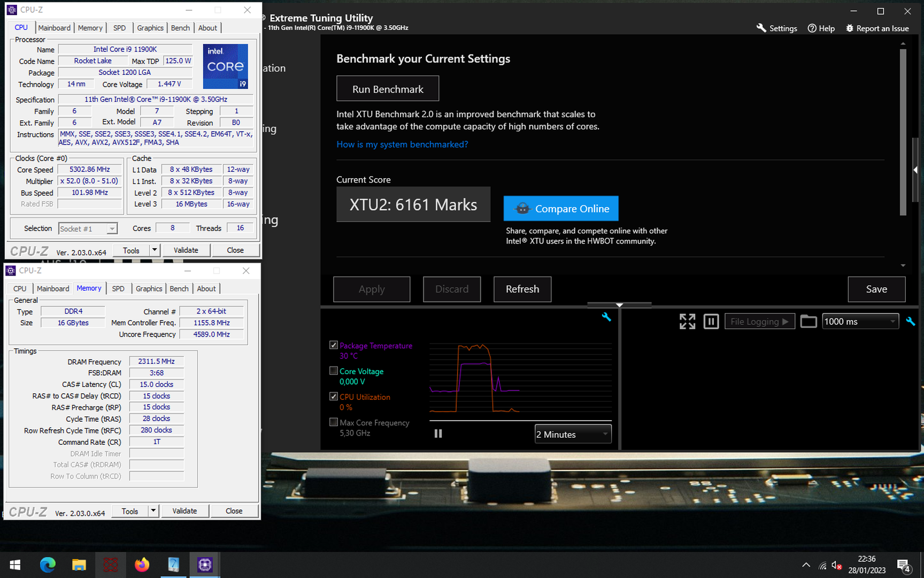Open Bench tab in top CPU-Z window

click(180, 28)
